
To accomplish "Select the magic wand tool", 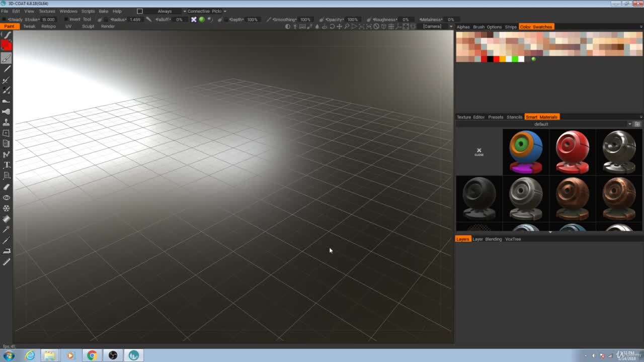I will click(7, 229).
